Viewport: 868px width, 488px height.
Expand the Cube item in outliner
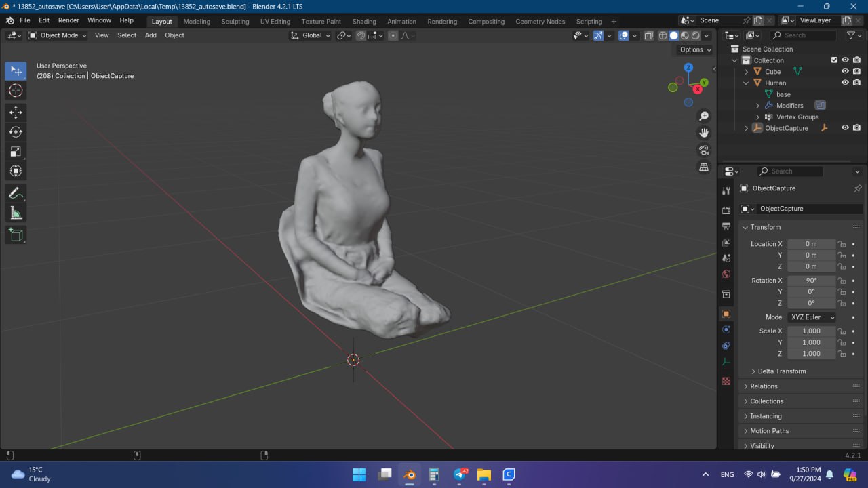point(747,71)
